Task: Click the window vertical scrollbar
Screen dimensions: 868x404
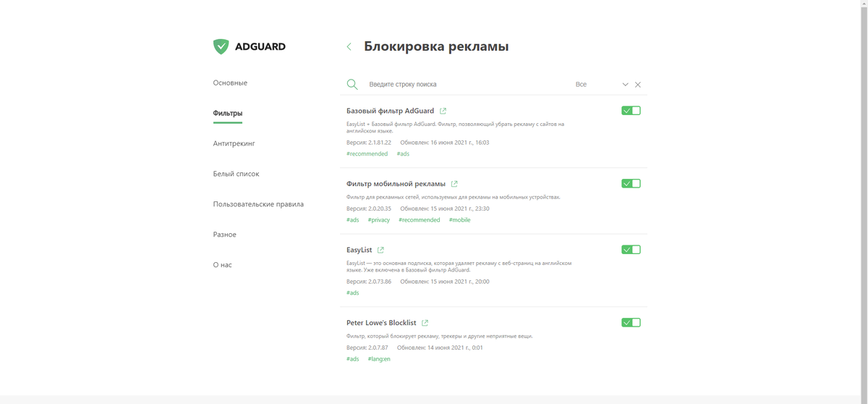Action: tap(864, 202)
